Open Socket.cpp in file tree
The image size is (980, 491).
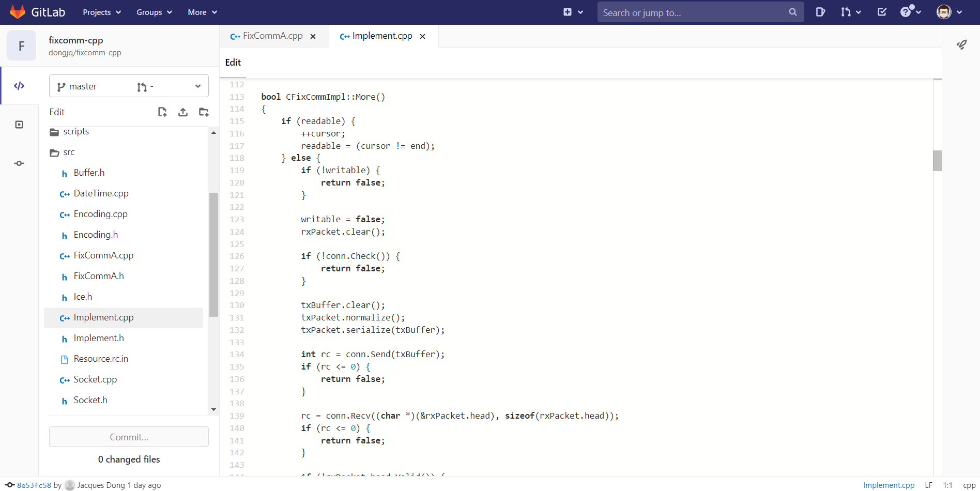coord(95,379)
